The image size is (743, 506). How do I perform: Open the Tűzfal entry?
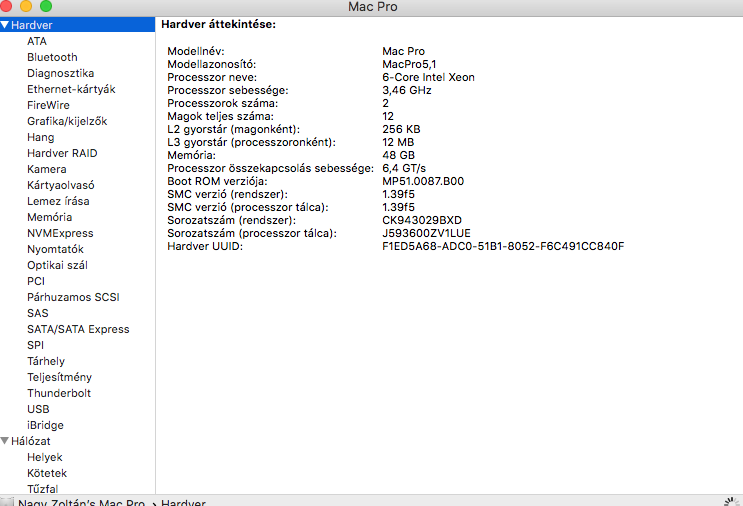pos(43,488)
